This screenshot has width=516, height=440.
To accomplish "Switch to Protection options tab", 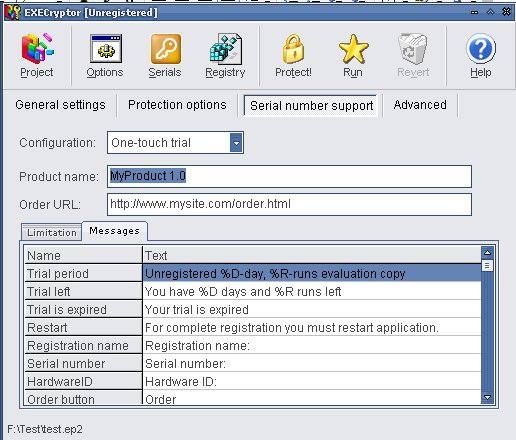I will tap(177, 105).
